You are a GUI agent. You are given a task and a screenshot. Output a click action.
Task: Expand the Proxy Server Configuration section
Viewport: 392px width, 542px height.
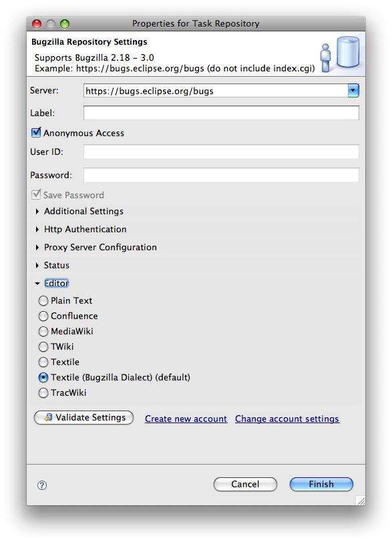[37, 247]
